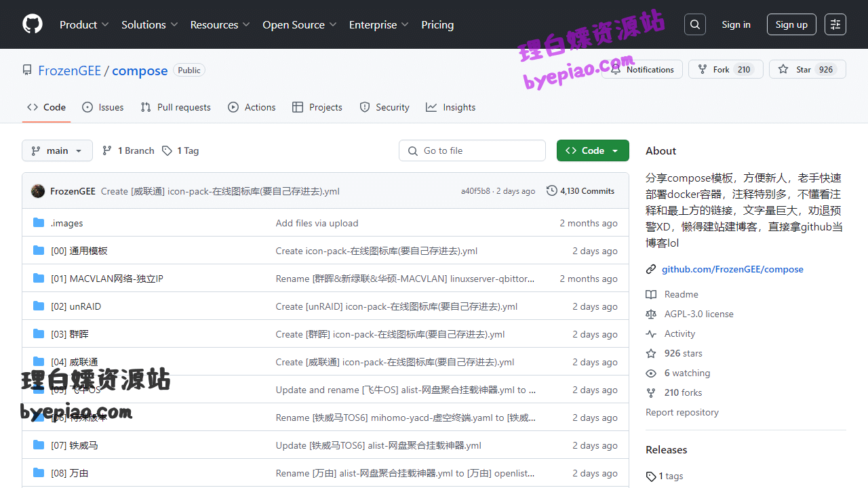Click folder icon for [02] unRAID
The image size is (868, 488).
tap(39, 306)
